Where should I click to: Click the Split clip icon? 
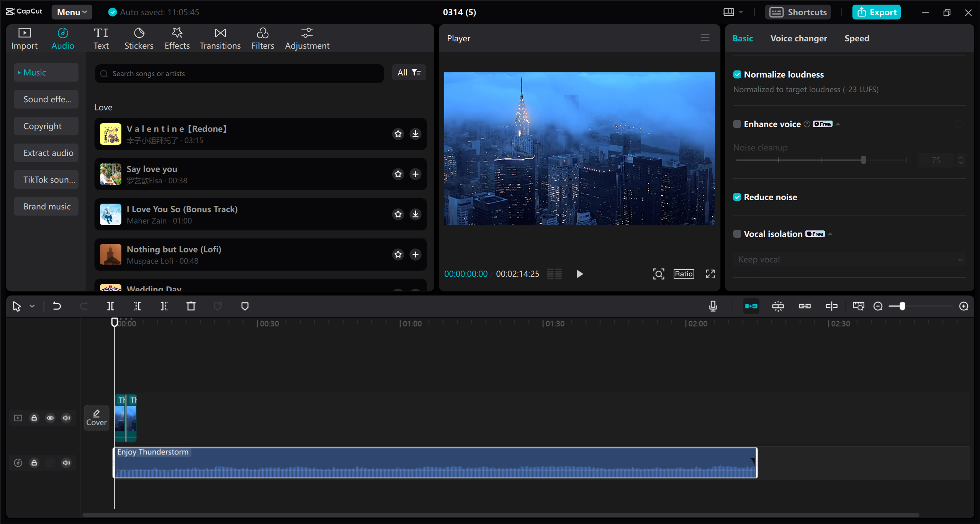pyautogui.click(x=110, y=306)
